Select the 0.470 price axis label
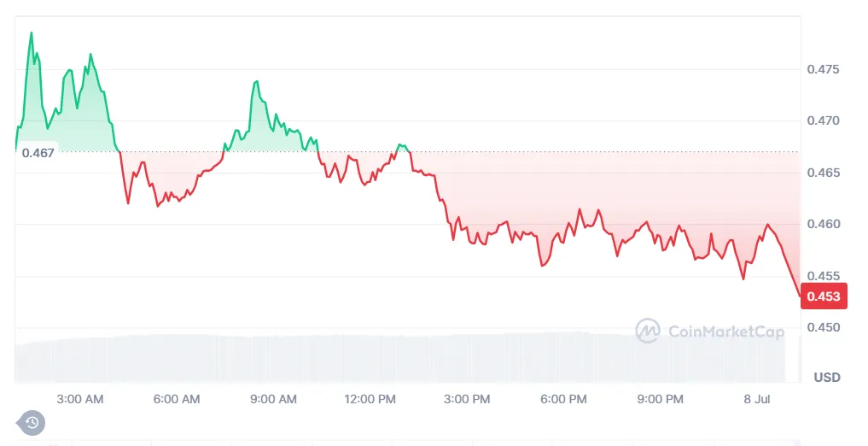This screenshot has width=868, height=446. (x=823, y=120)
